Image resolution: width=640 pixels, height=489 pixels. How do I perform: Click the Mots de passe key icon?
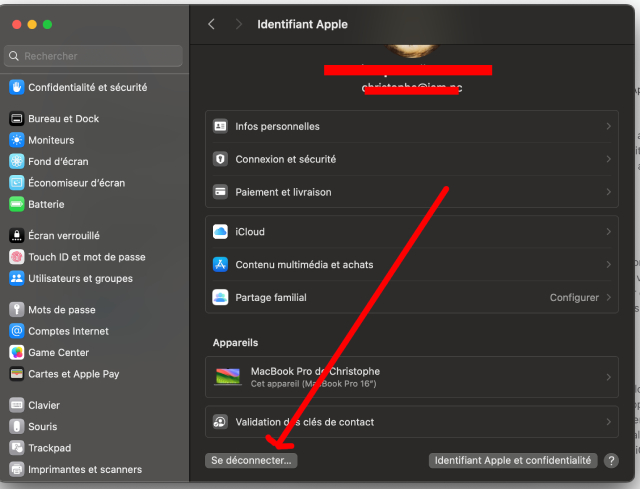(x=17, y=309)
